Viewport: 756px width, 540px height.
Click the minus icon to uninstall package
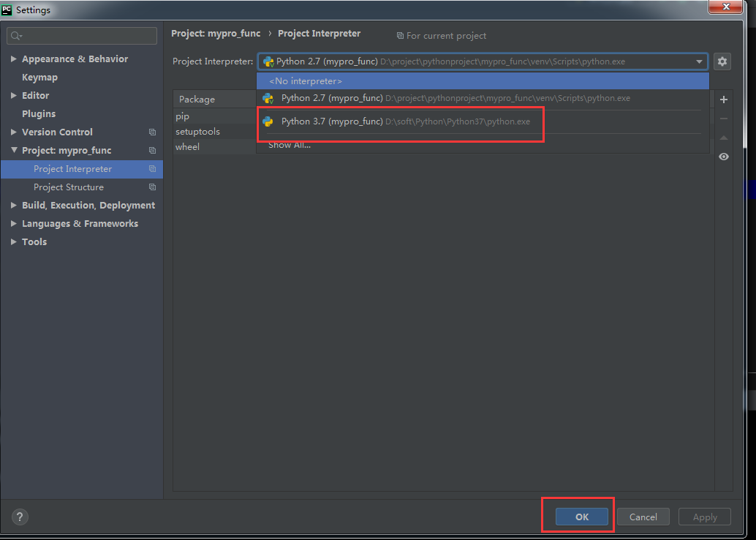pyautogui.click(x=723, y=119)
